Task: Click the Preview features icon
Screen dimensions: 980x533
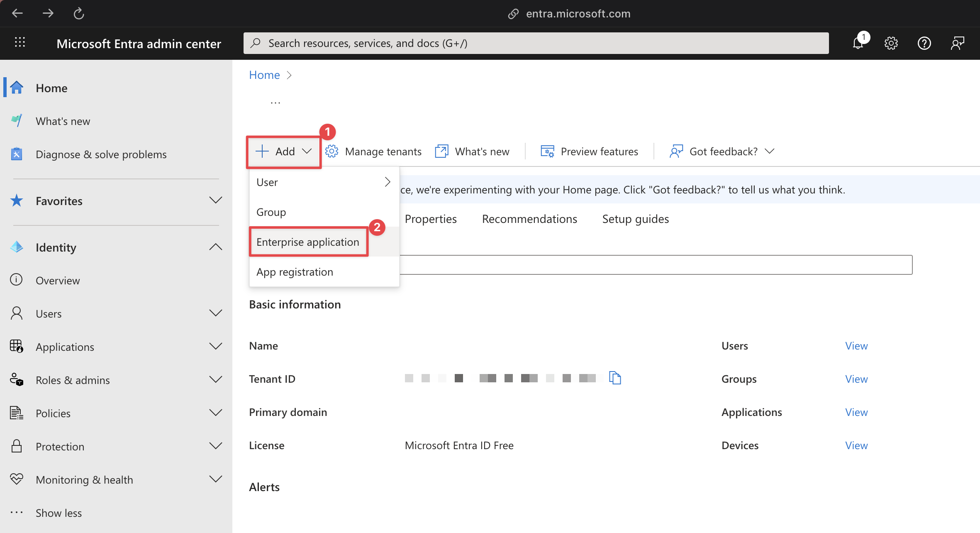Action: point(548,152)
